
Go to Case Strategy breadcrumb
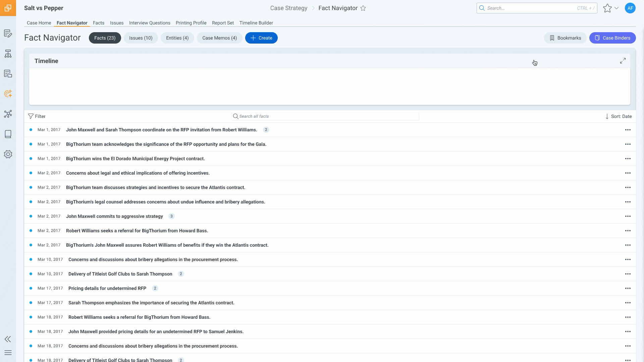[x=289, y=8]
